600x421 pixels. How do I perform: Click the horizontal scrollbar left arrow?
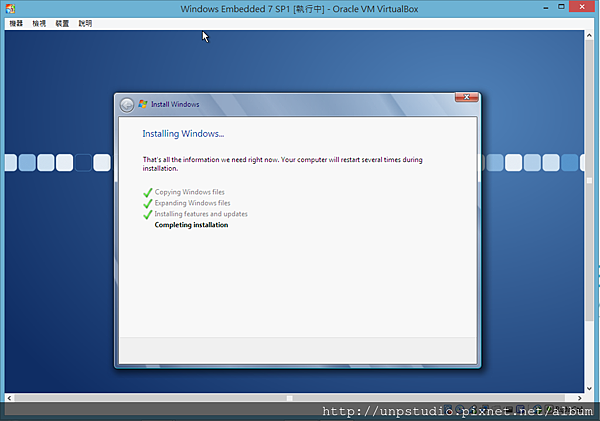10,398
